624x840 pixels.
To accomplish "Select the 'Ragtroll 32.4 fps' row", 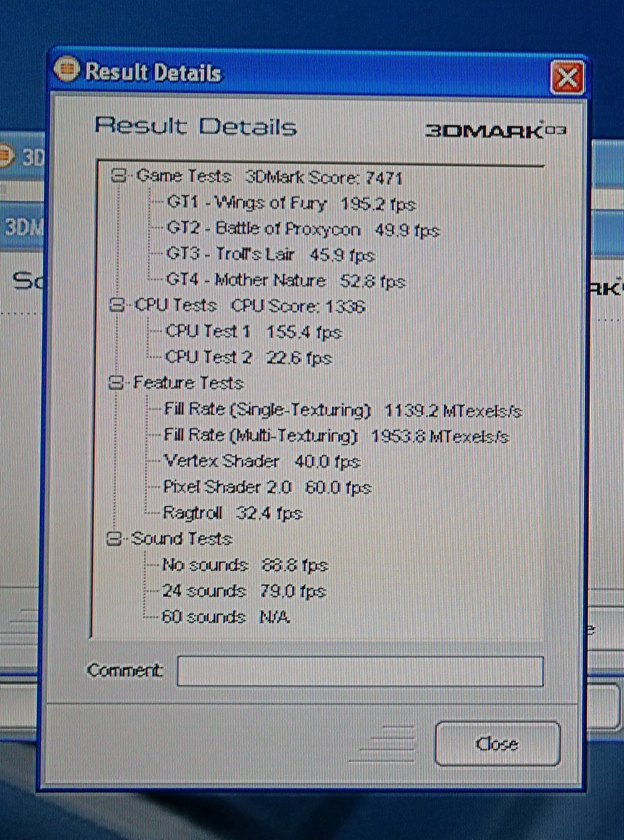I will [232, 513].
